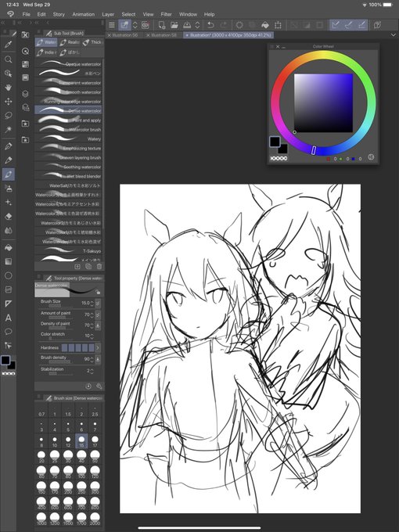
Task: Click the Scale/Rotate transform icon
Action: pos(278,25)
